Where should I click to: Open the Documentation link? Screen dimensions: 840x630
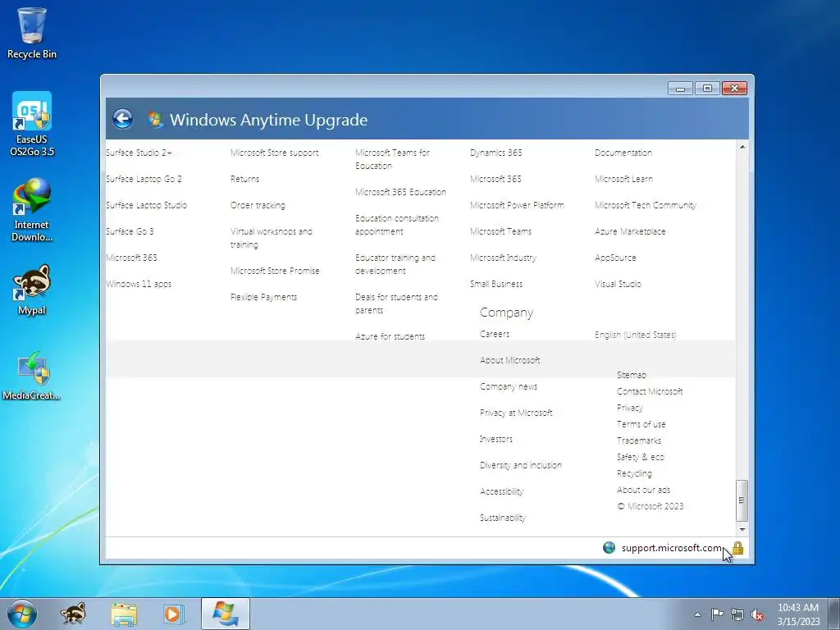(623, 153)
